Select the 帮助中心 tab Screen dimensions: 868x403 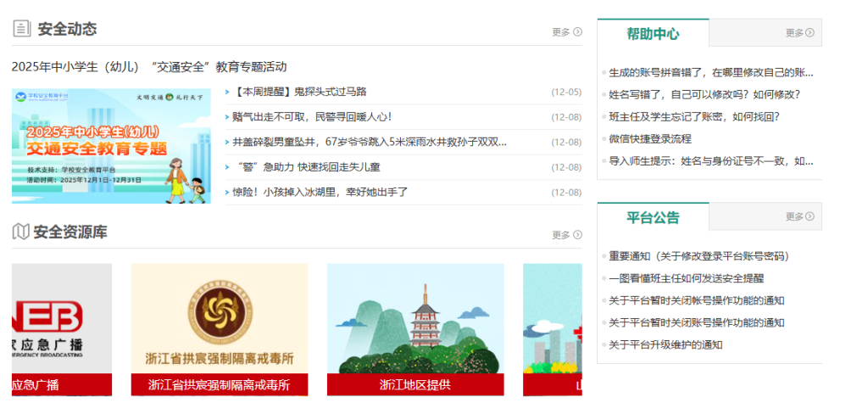click(x=654, y=33)
